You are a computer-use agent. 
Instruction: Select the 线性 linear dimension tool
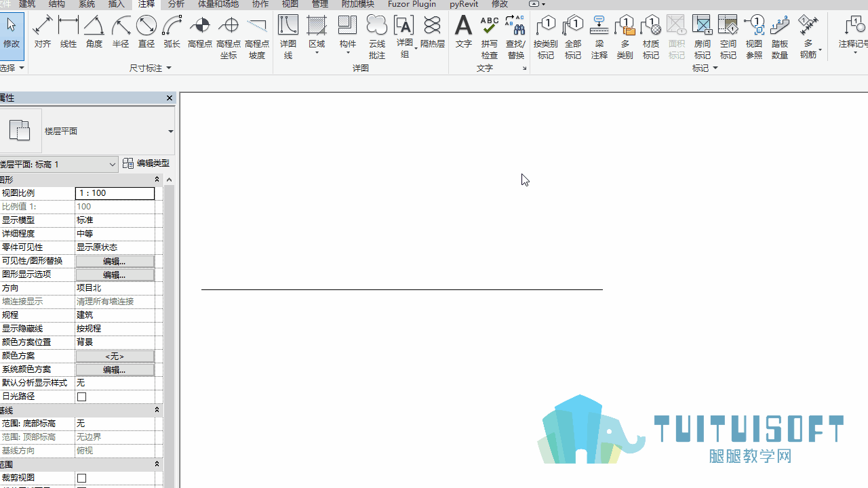(68, 32)
